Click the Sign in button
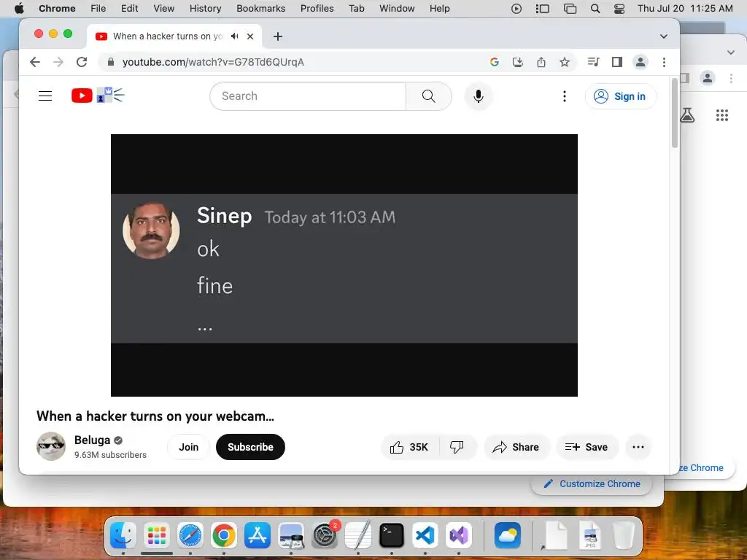Viewport: 747px width, 560px height. 621,96
